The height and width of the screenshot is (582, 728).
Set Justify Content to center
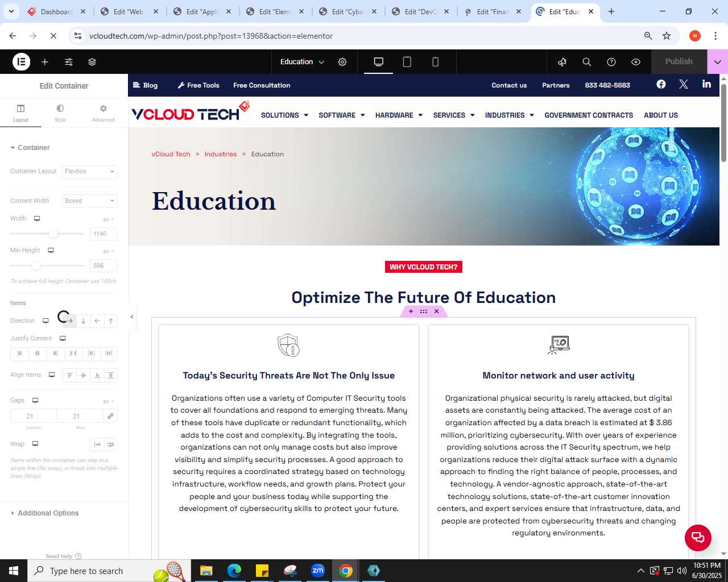[x=37, y=354]
